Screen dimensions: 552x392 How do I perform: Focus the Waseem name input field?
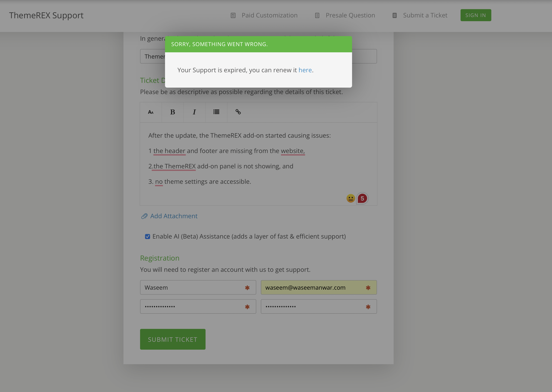coord(198,287)
